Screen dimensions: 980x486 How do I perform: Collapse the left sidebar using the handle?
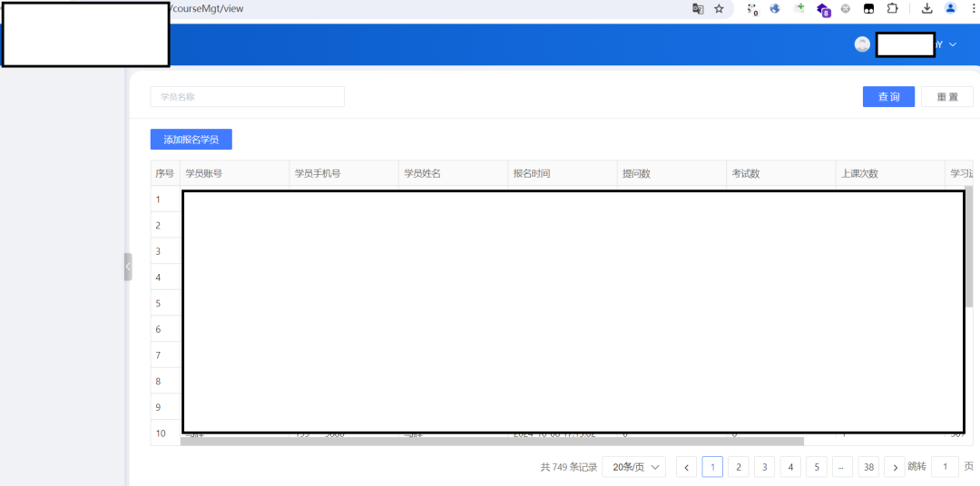128,267
